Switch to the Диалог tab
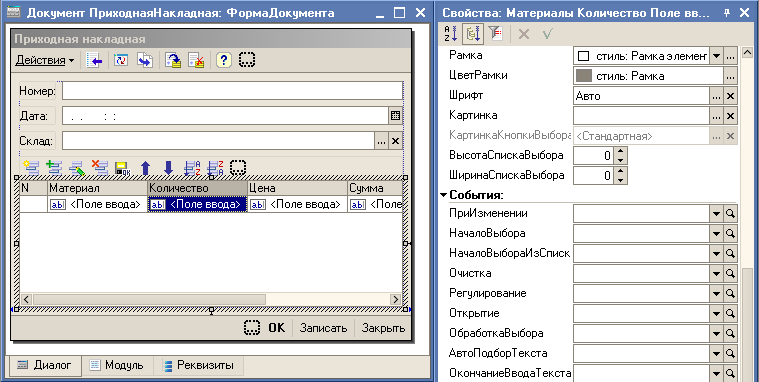The height and width of the screenshot is (382, 759). tap(45, 365)
